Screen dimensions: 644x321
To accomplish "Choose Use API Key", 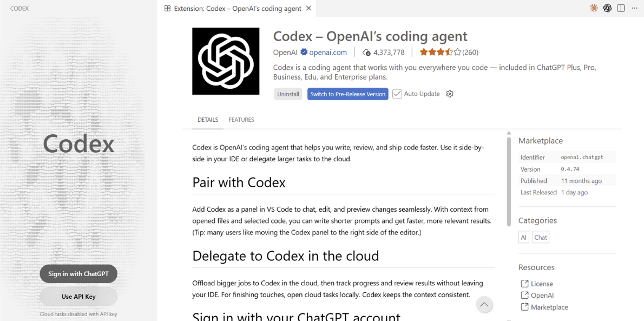I will click(78, 297).
